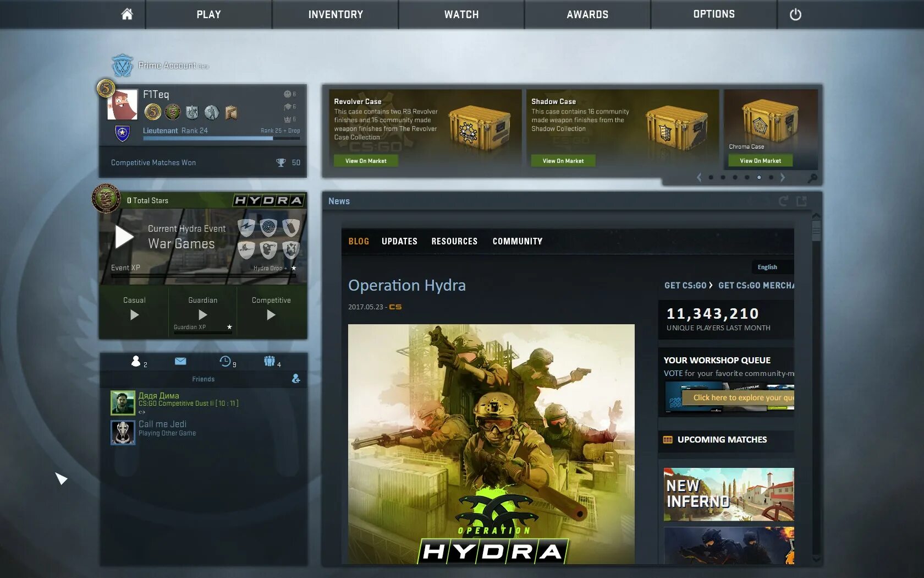View Revolver Case on Market

pyautogui.click(x=366, y=161)
